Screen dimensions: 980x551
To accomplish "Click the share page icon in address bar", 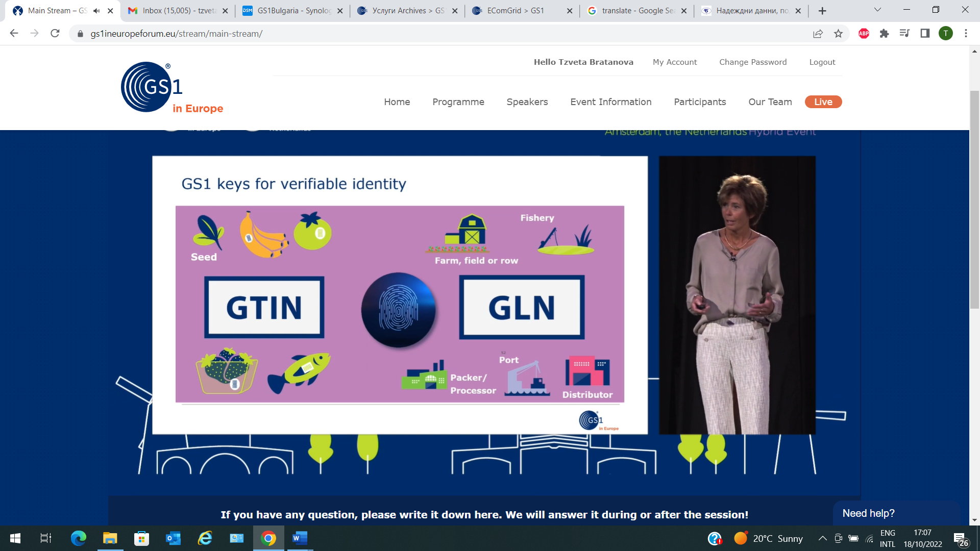I will pyautogui.click(x=818, y=34).
